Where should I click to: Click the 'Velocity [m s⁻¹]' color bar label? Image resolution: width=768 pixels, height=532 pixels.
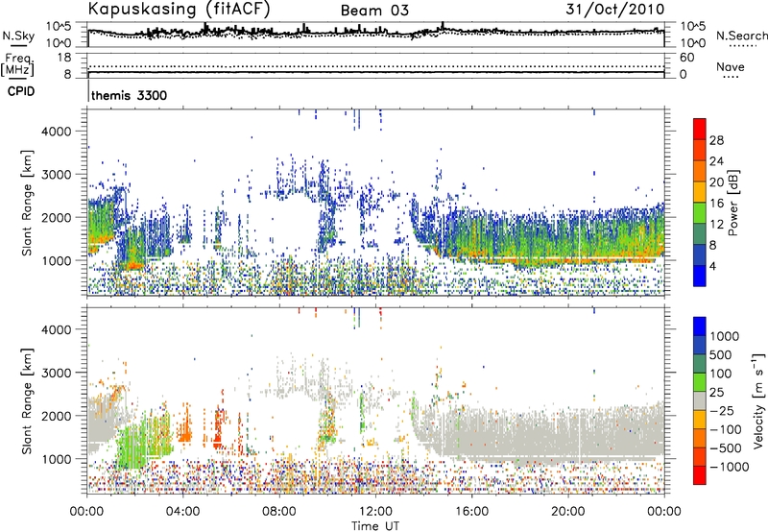coord(758,400)
